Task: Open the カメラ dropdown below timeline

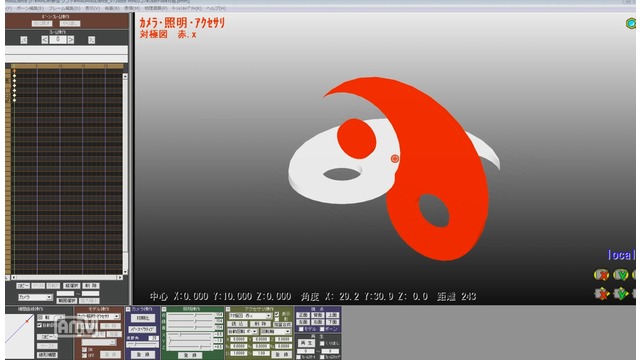Action: click(x=35, y=297)
